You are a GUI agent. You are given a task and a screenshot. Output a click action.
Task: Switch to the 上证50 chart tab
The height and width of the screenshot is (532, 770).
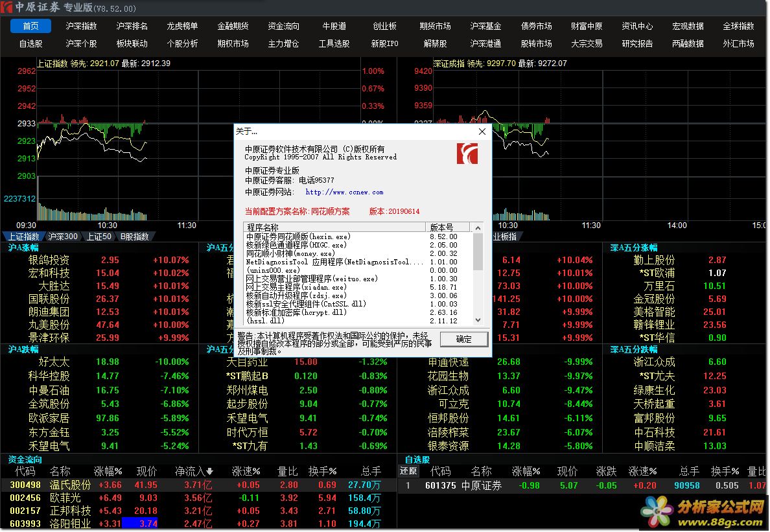point(99,237)
